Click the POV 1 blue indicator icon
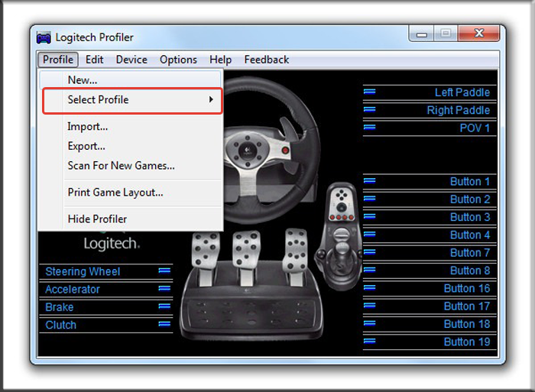This screenshot has width=535, height=392. pos(369,128)
